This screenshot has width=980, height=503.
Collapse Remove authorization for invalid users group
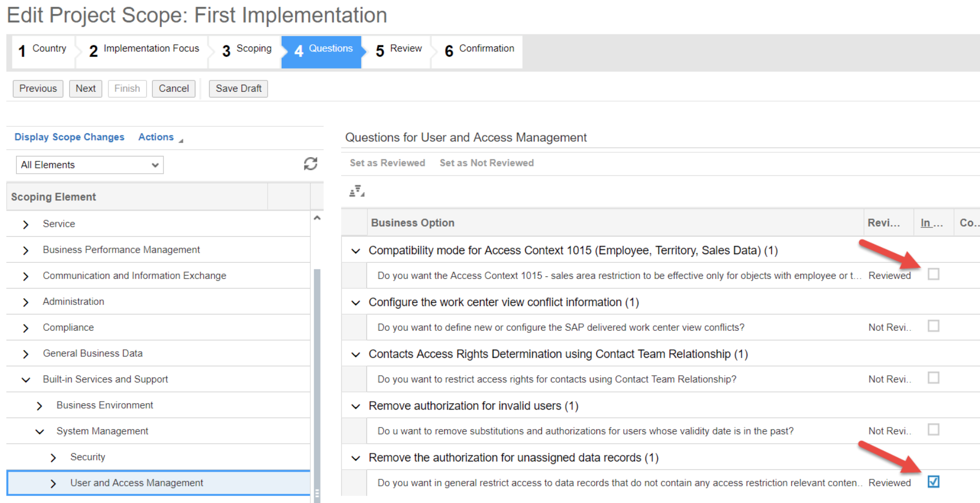(x=355, y=406)
